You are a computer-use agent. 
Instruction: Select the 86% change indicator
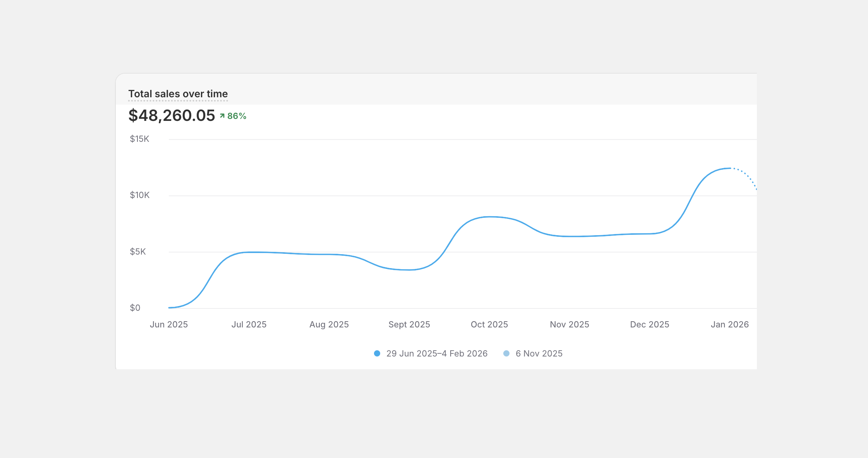point(237,116)
